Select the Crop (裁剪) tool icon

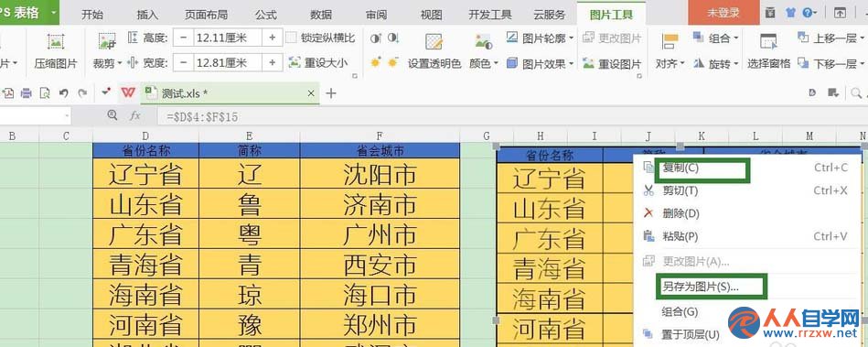click(107, 41)
